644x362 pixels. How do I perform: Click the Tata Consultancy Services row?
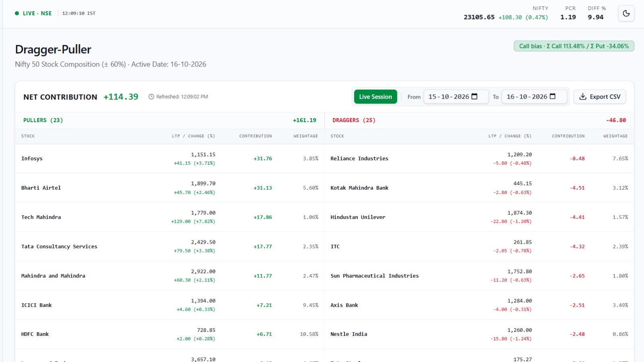pyautogui.click(x=170, y=246)
